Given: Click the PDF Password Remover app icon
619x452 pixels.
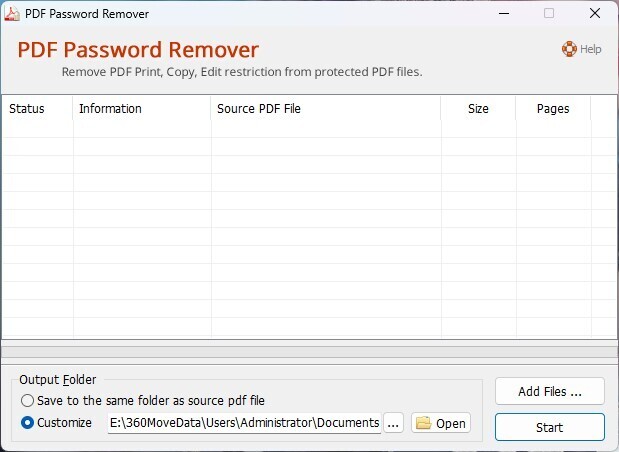Looking at the screenshot, I should pyautogui.click(x=11, y=13).
